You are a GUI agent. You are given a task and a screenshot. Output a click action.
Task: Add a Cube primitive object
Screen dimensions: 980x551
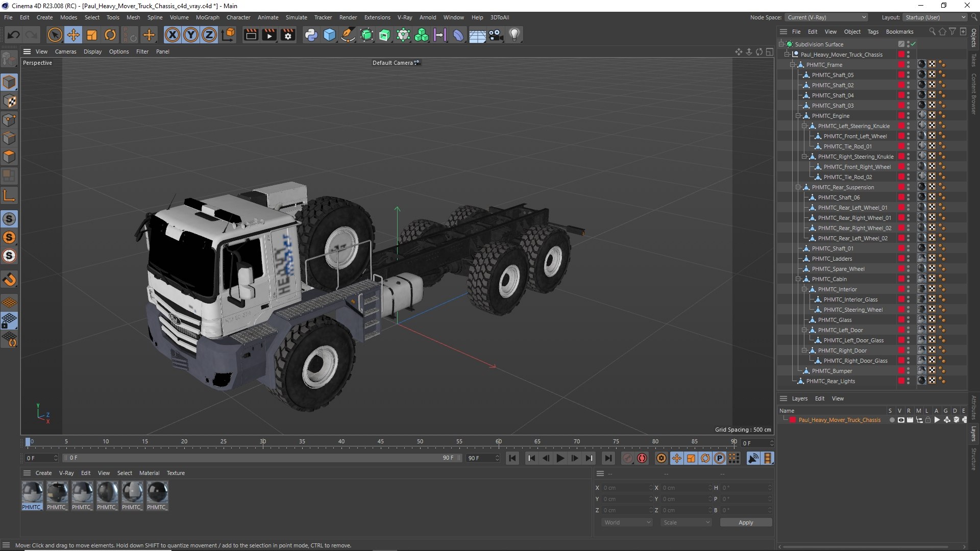(330, 35)
